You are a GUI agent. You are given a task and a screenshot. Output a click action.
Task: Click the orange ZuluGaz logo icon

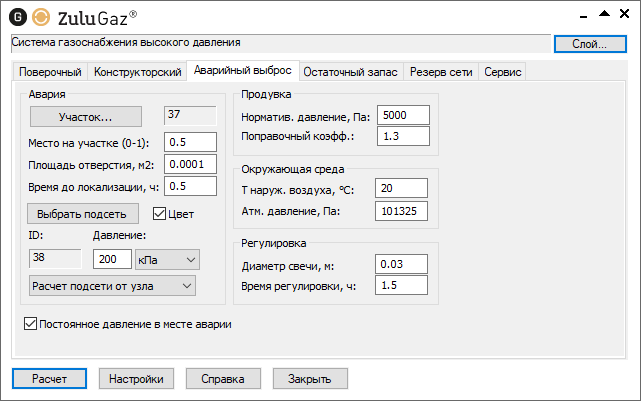coord(41,17)
